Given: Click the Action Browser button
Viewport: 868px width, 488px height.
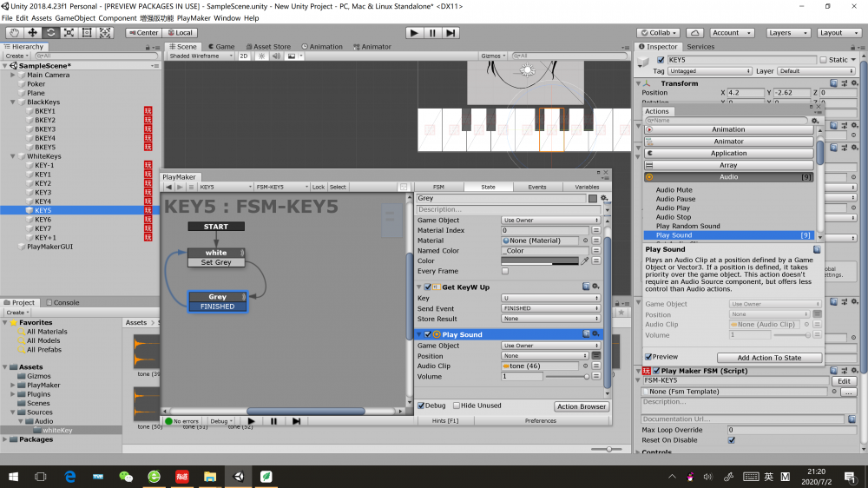Looking at the screenshot, I should click(x=582, y=406).
